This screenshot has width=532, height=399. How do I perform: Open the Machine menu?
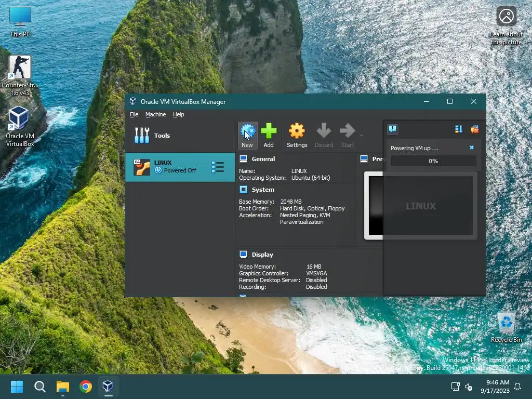click(x=156, y=114)
